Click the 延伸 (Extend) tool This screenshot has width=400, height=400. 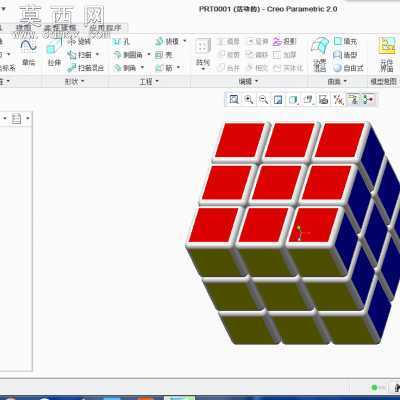point(257,41)
